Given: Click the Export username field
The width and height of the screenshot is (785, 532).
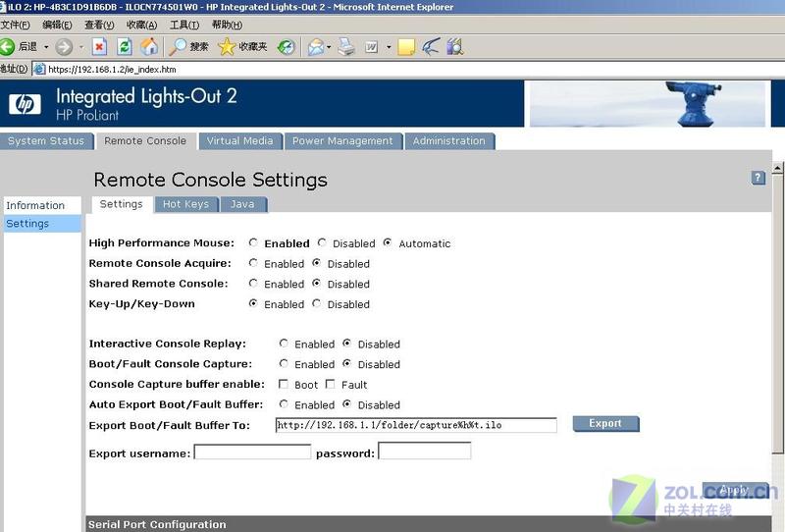Looking at the screenshot, I should 252,452.
